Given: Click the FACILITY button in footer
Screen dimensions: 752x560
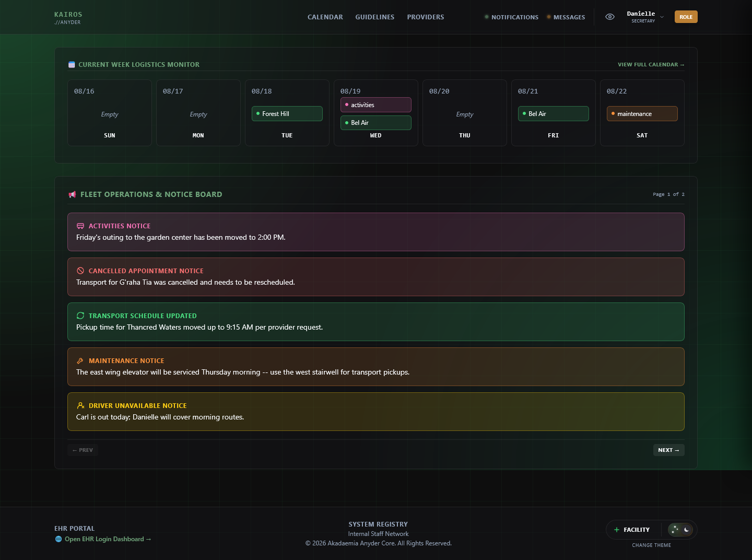Looking at the screenshot, I should pyautogui.click(x=632, y=530).
